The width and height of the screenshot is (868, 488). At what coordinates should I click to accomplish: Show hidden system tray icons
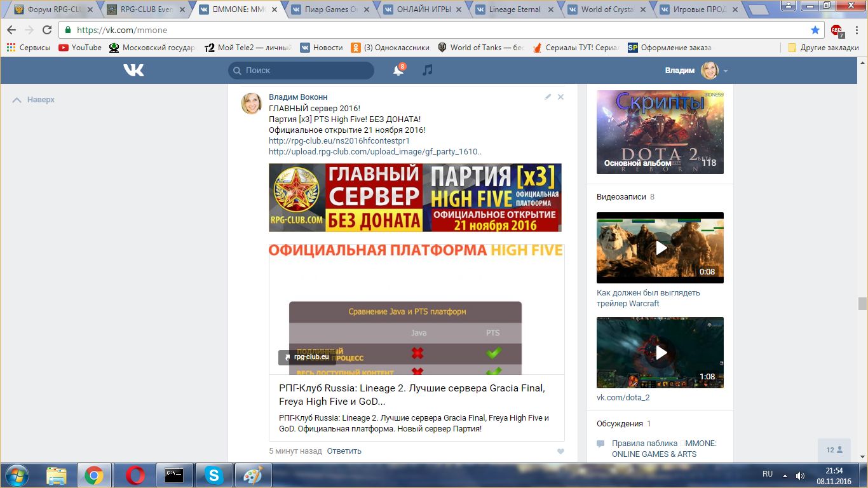click(x=786, y=475)
